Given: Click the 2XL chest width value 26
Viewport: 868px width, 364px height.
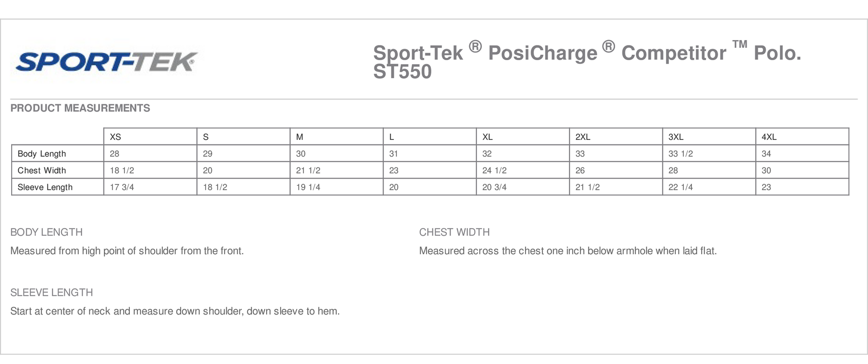Looking at the screenshot, I should [x=580, y=171].
